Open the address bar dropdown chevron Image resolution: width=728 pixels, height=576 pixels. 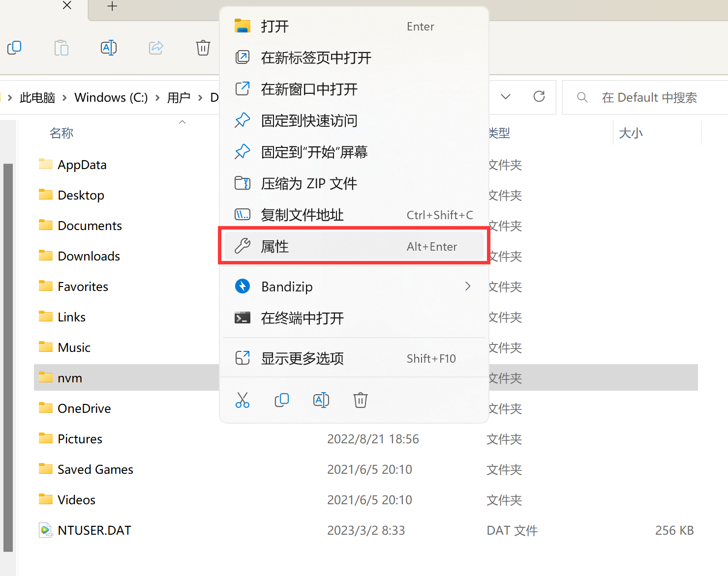tap(505, 97)
